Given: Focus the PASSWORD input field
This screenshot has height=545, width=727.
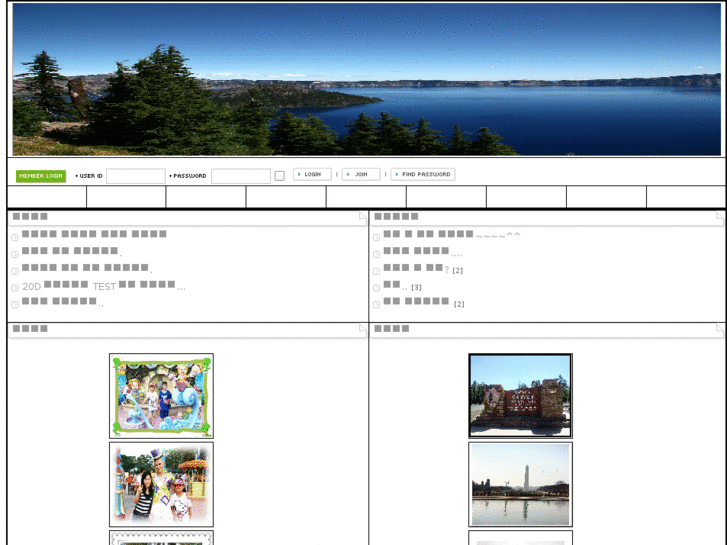Looking at the screenshot, I should [241, 176].
